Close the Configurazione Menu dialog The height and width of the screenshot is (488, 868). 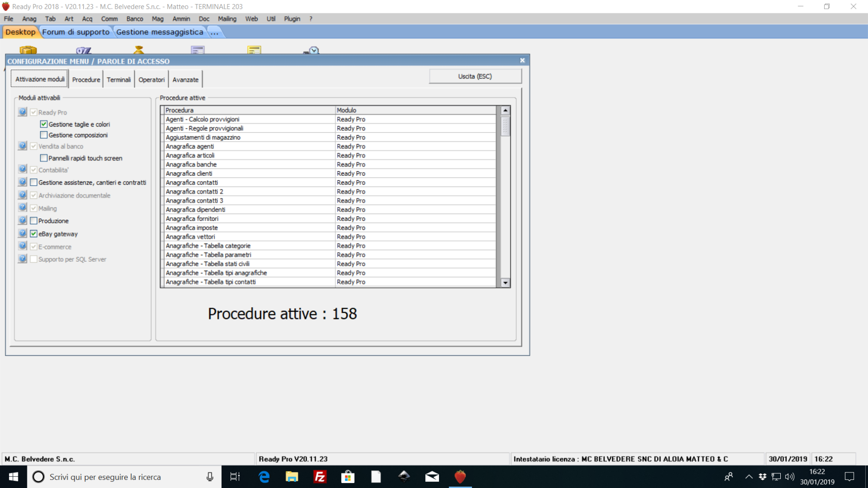point(522,60)
